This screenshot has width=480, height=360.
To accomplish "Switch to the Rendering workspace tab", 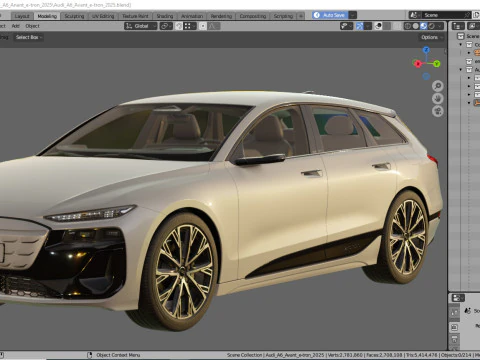I will tap(221, 16).
